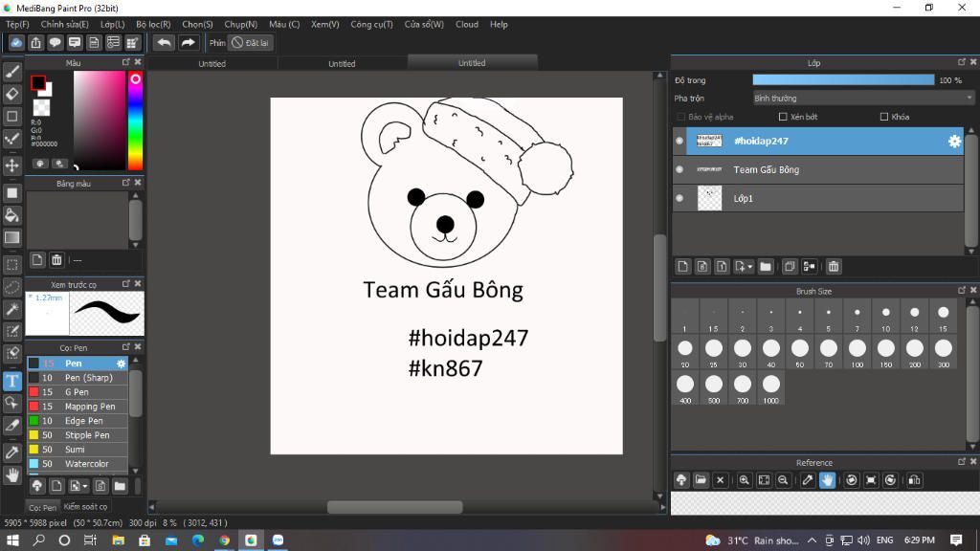The height and width of the screenshot is (551, 980).
Task: Select the Hand tool in the left toolbar
Action: tap(11, 474)
